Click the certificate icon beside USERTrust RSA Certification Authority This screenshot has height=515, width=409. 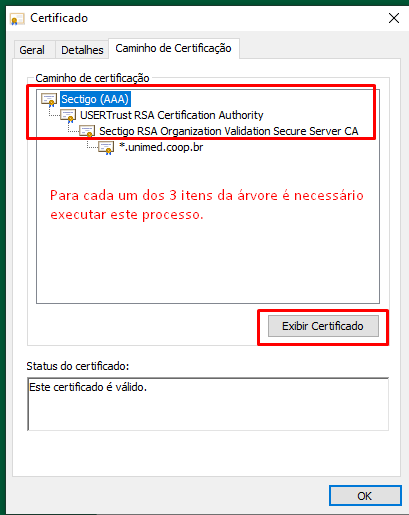(68, 116)
